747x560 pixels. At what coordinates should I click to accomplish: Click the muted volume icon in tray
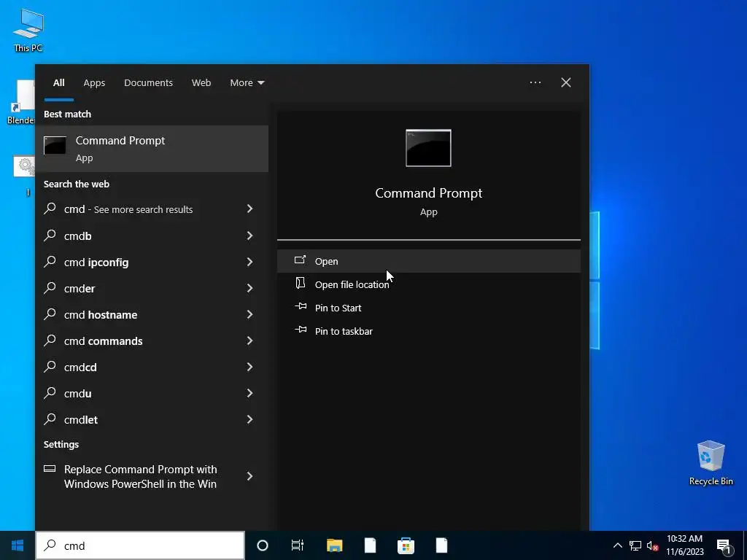(652, 545)
